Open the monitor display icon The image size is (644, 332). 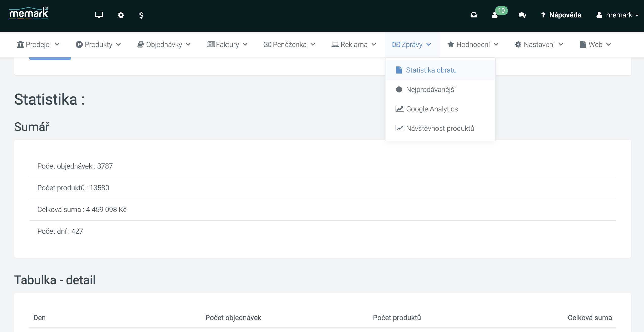(x=99, y=15)
